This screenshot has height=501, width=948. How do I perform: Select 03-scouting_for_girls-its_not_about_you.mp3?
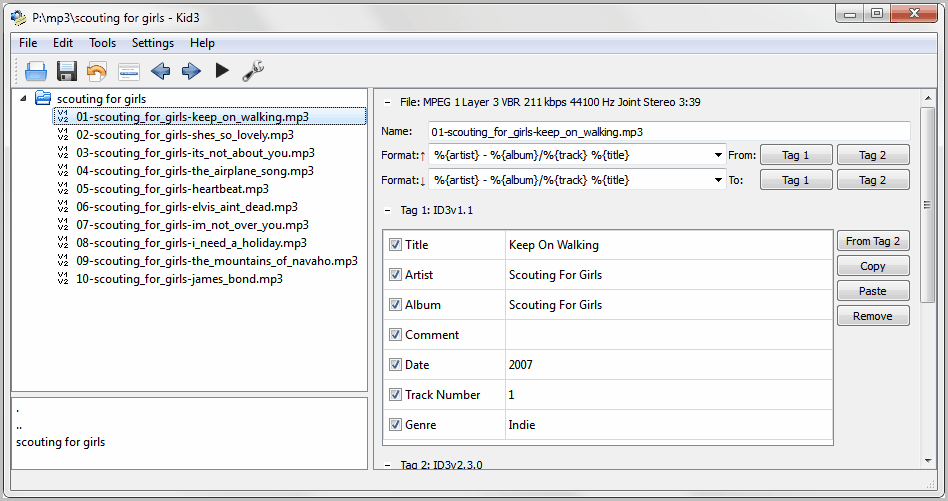point(195,153)
